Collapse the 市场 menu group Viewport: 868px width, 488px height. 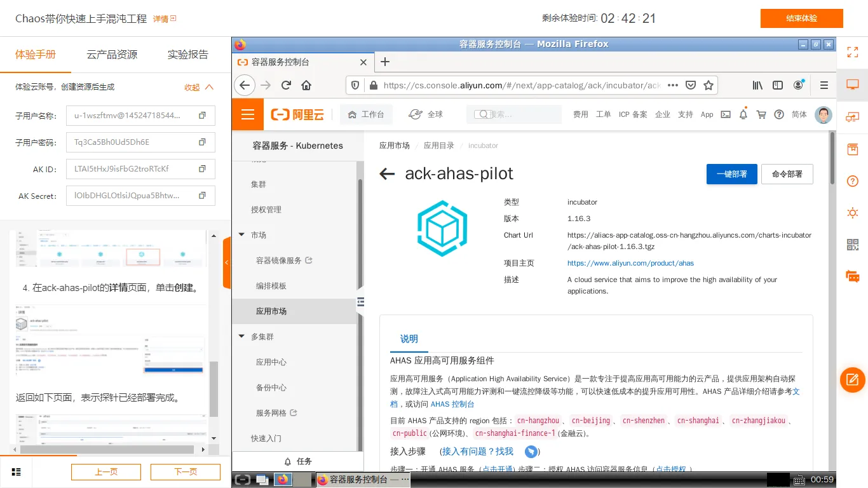point(241,235)
